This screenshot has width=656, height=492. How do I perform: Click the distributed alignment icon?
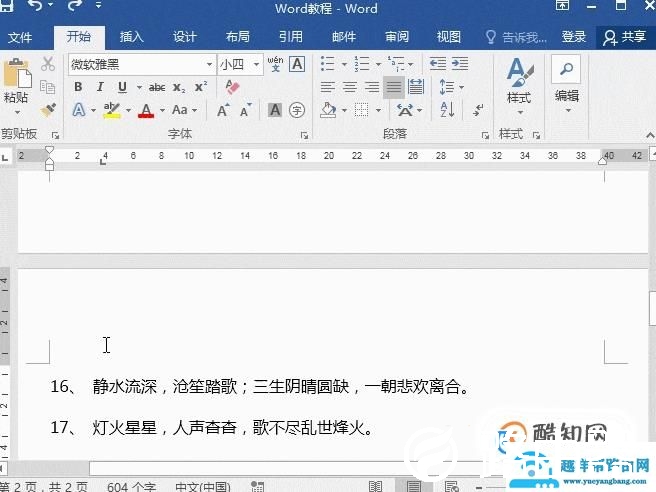tap(416, 87)
